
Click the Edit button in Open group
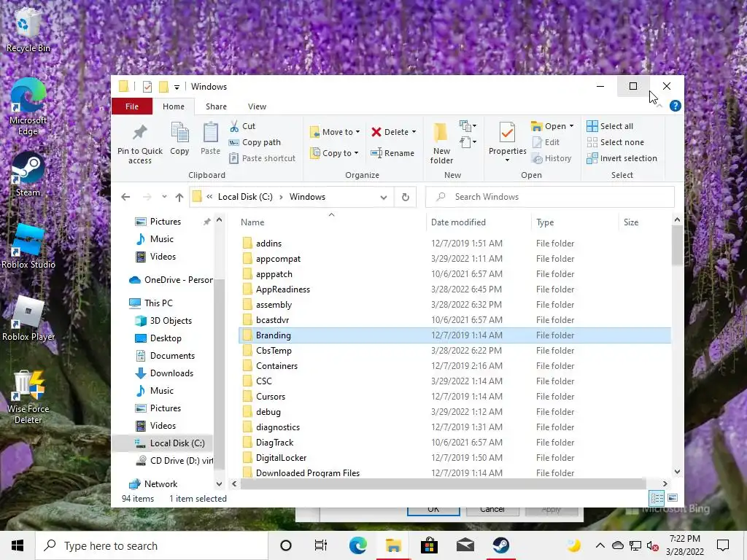[x=546, y=142]
